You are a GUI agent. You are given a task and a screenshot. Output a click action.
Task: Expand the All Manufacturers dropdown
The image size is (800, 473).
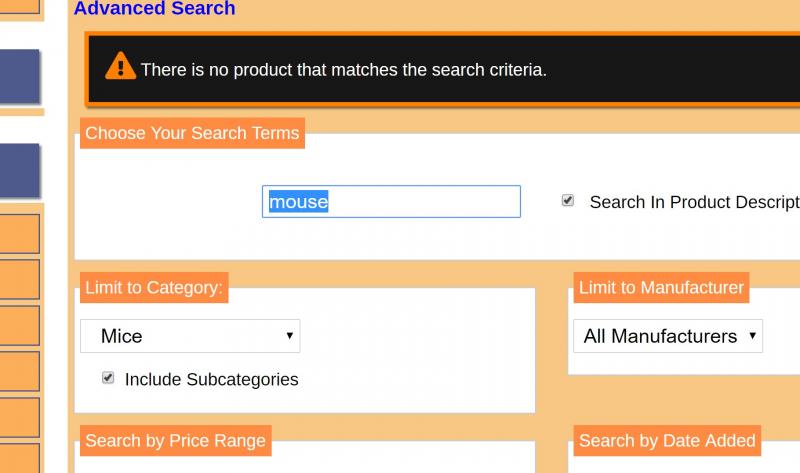(668, 336)
